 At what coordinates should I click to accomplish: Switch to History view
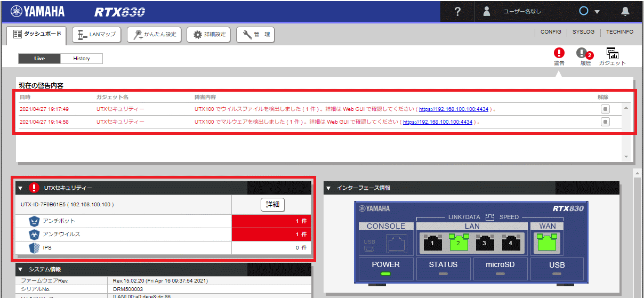point(82,59)
